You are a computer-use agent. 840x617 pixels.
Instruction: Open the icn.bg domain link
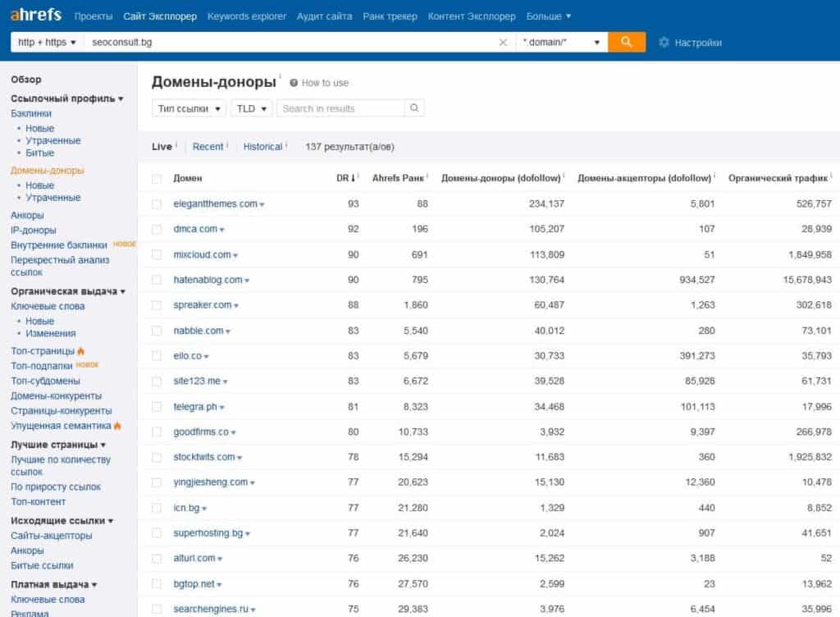click(x=186, y=508)
